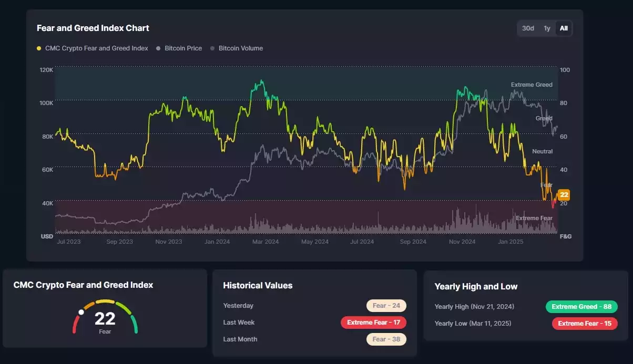633x364 pixels.
Task: Click the F&G axis label on the chart
Action: pos(565,236)
